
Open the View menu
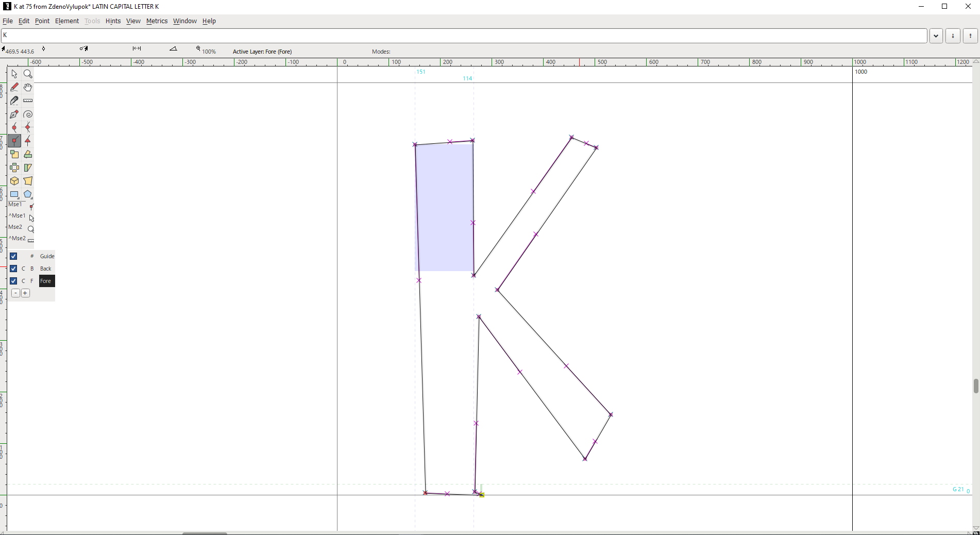coord(133,21)
